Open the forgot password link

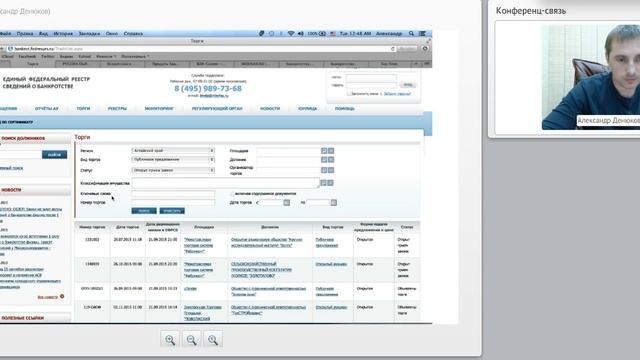pyautogui.click(x=397, y=94)
